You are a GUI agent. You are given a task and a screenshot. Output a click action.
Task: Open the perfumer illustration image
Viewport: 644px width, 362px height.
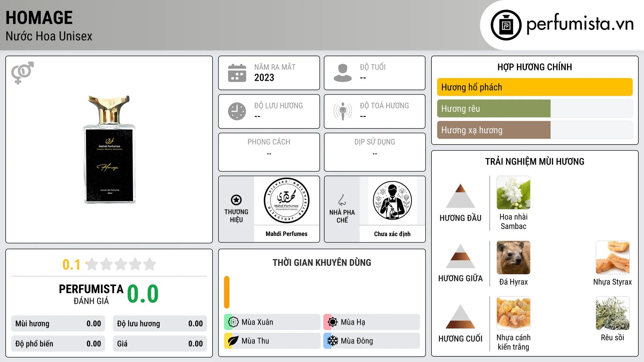click(392, 200)
